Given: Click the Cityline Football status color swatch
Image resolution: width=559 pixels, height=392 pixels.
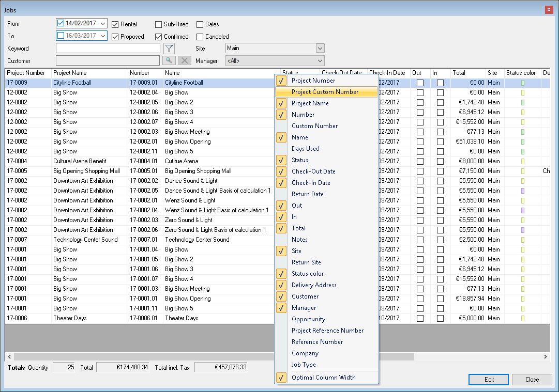Looking at the screenshot, I should 523,83.
